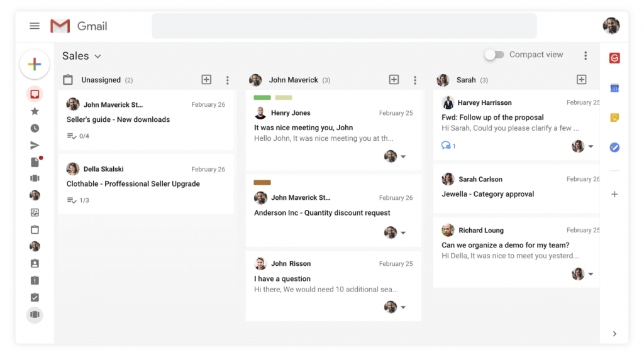Image resolution: width=644 pixels, height=355 pixels.
Task: Add a card to the Unassigned column
Action: (x=206, y=80)
